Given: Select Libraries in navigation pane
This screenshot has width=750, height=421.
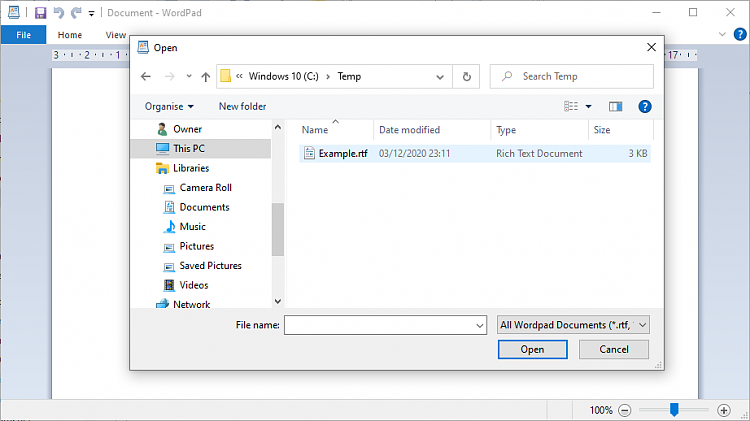Looking at the screenshot, I should pyautogui.click(x=191, y=168).
